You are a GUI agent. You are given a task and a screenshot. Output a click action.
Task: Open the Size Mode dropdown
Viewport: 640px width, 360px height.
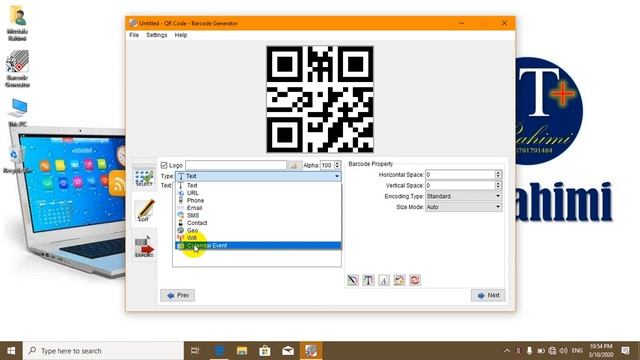click(x=464, y=207)
